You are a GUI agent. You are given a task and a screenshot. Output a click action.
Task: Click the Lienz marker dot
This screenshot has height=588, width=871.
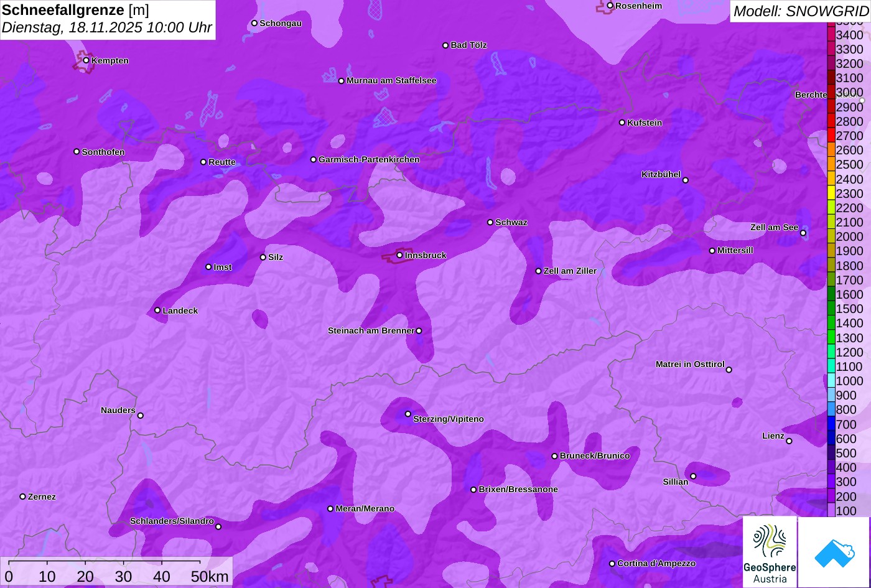point(789,441)
